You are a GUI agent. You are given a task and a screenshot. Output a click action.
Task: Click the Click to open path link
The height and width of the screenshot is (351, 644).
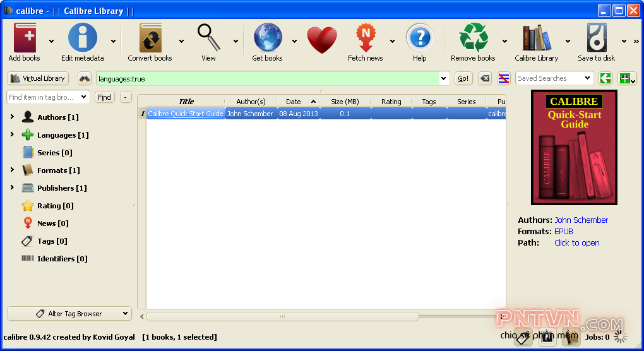point(576,243)
